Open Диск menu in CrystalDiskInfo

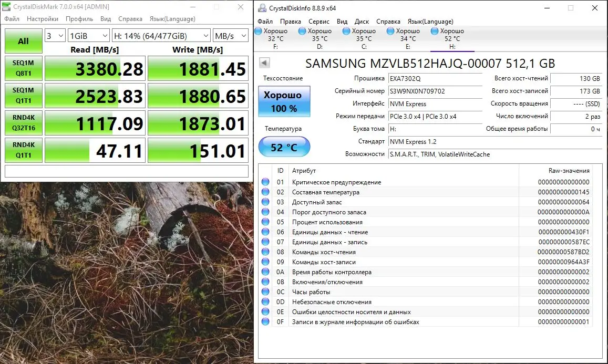(362, 22)
